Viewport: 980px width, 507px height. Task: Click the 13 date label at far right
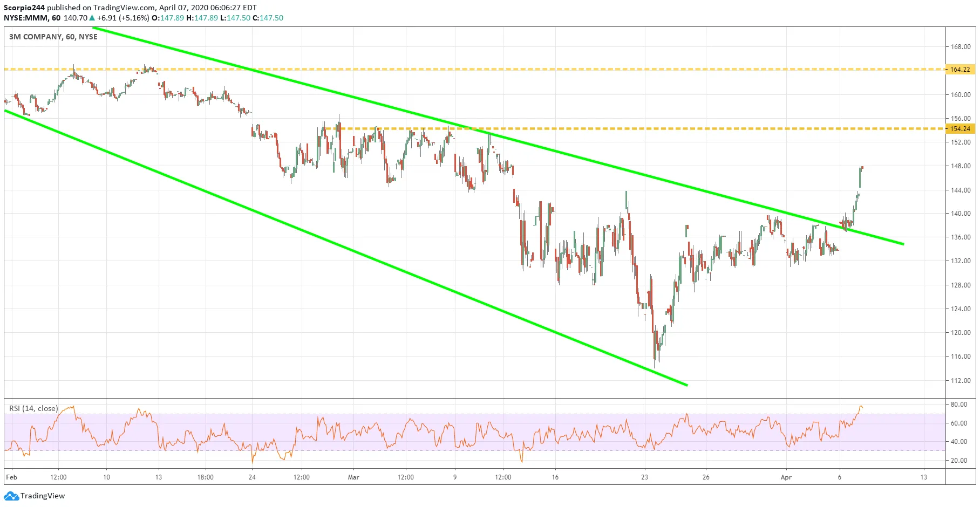924,477
